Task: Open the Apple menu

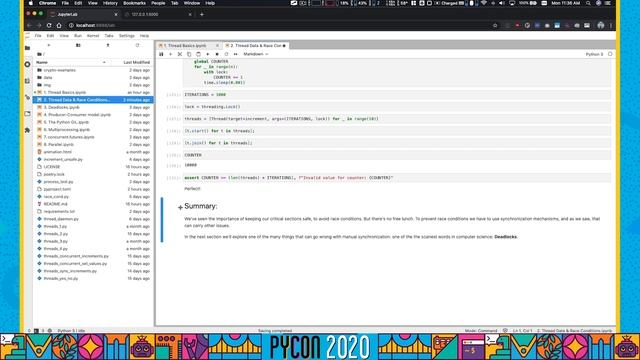Action: (x=31, y=3)
